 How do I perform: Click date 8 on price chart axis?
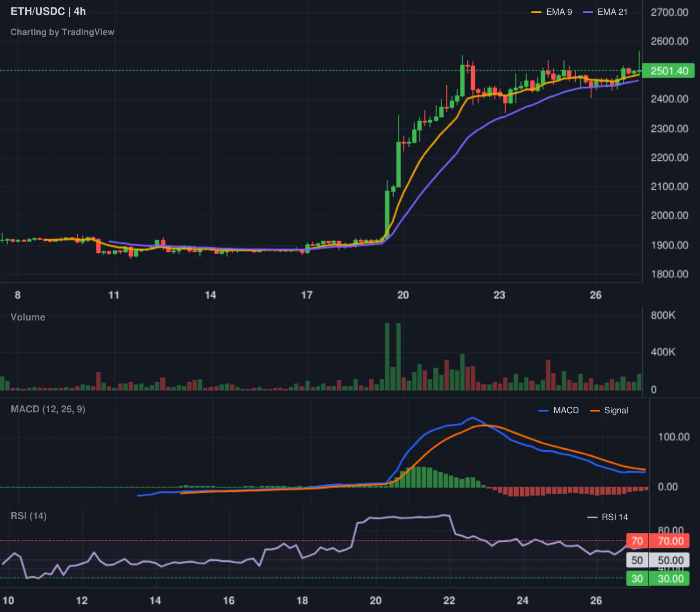pos(17,295)
